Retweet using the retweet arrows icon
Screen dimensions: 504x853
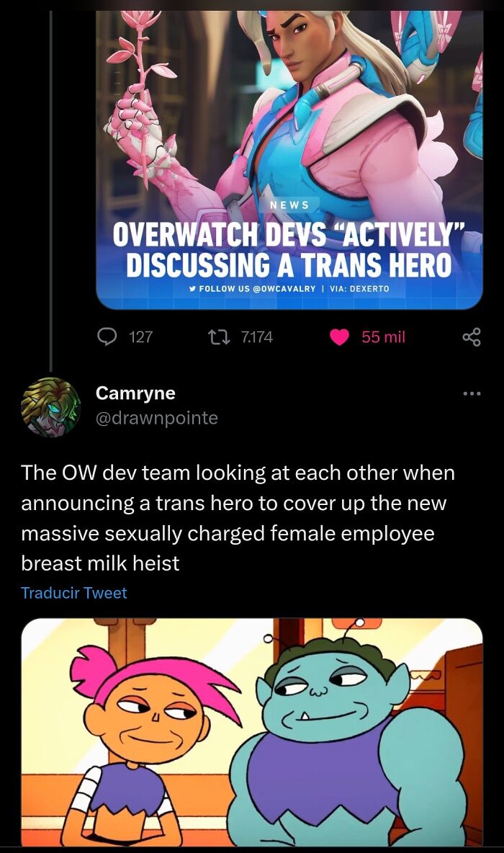coord(220,337)
